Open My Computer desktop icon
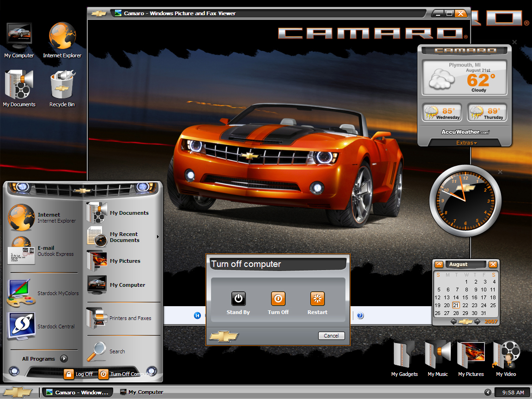Screen dimensions: 532x399 click(19, 40)
